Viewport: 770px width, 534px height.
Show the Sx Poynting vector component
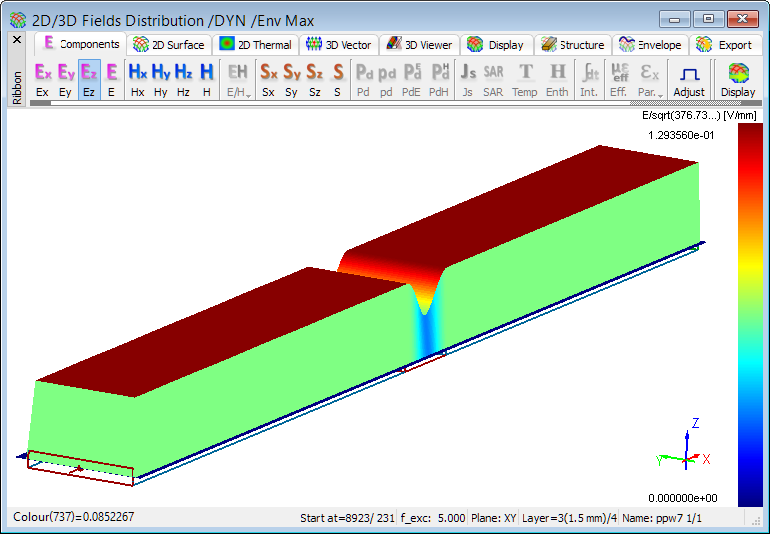point(268,80)
